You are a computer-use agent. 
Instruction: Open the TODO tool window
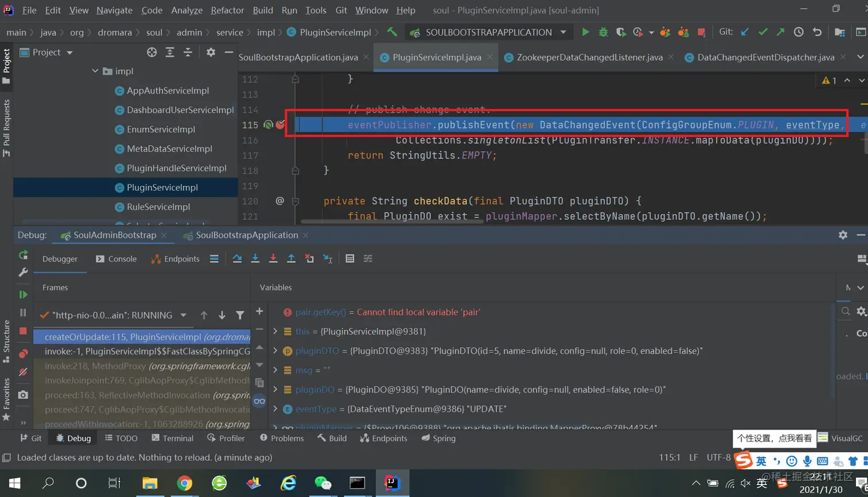[x=121, y=438]
